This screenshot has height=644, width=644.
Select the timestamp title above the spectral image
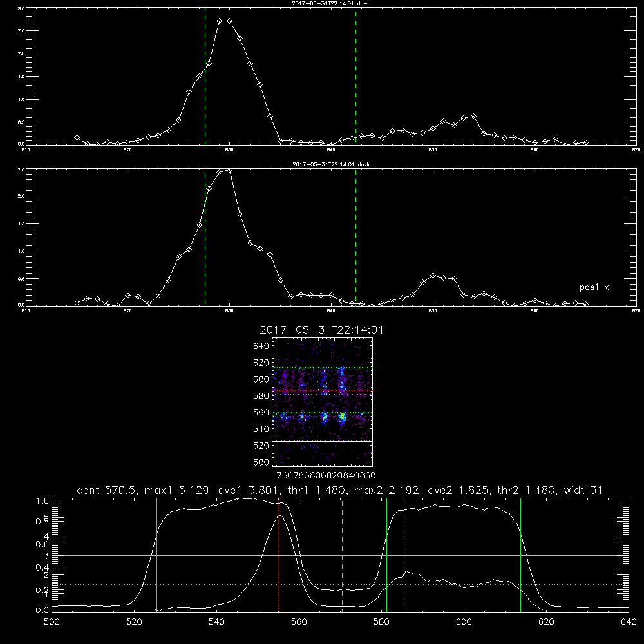click(x=321, y=330)
